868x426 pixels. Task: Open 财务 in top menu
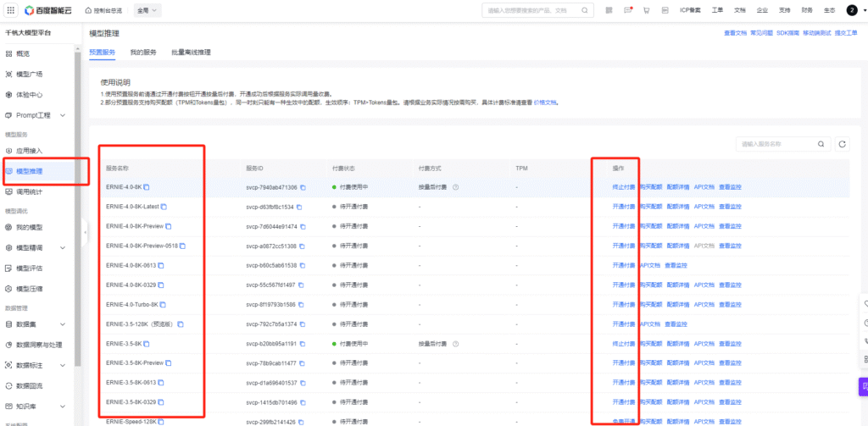click(x=807, y=10)
